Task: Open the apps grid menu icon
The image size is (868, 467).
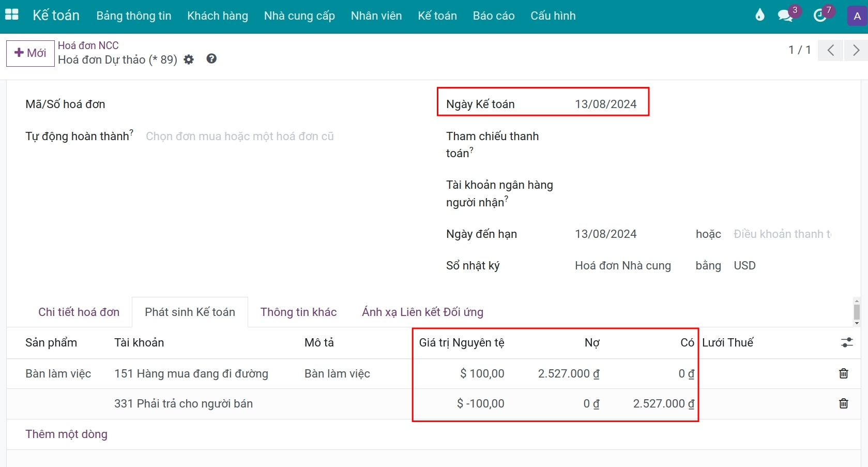Action: tap(11, 15)
